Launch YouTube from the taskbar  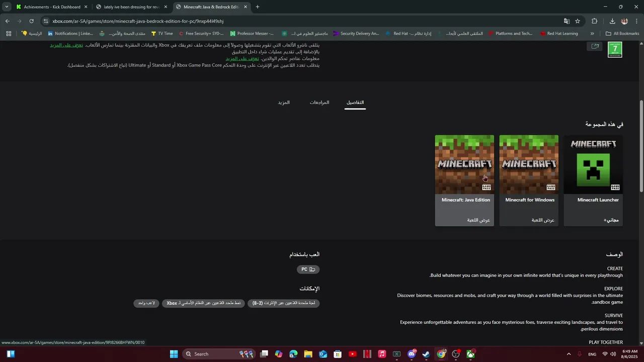[x=352, y=354]
